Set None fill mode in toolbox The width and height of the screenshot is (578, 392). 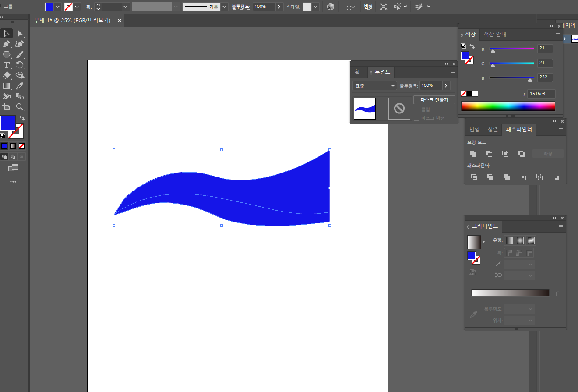(x=22, y=146)
